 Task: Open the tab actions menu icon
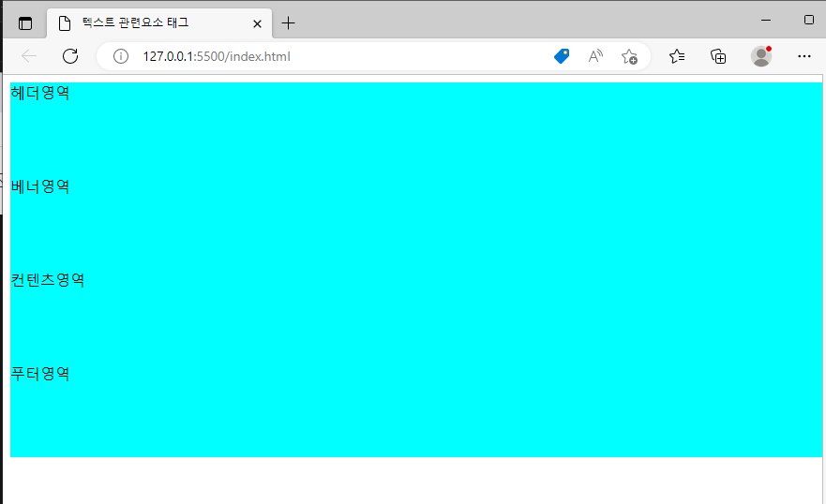[x=25, y=23]
